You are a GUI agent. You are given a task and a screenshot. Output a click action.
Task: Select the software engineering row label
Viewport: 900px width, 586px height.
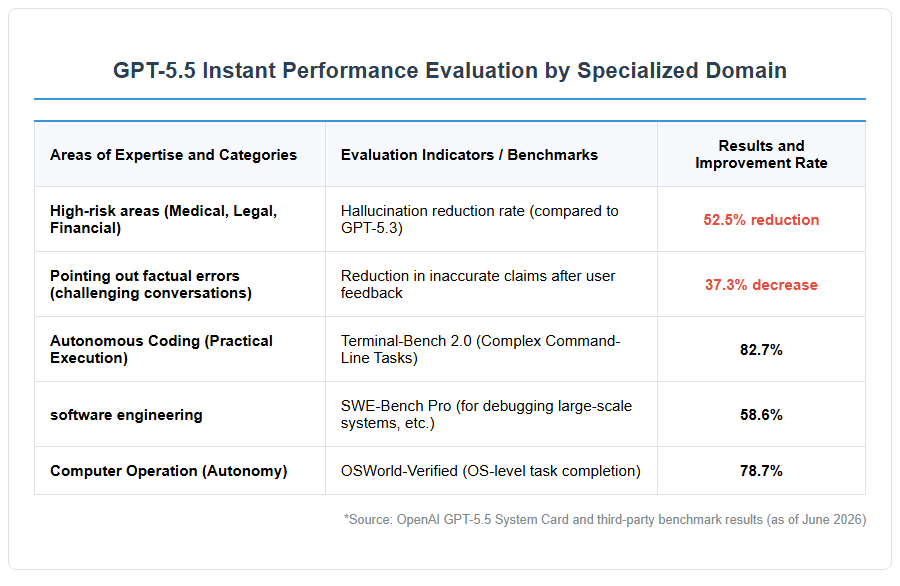pyautogui.click(x=126, y=415)
